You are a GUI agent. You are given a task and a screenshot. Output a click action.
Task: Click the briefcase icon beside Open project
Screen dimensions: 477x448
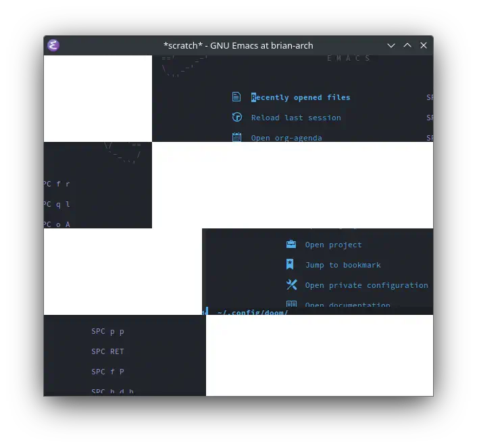pos(291,244)
